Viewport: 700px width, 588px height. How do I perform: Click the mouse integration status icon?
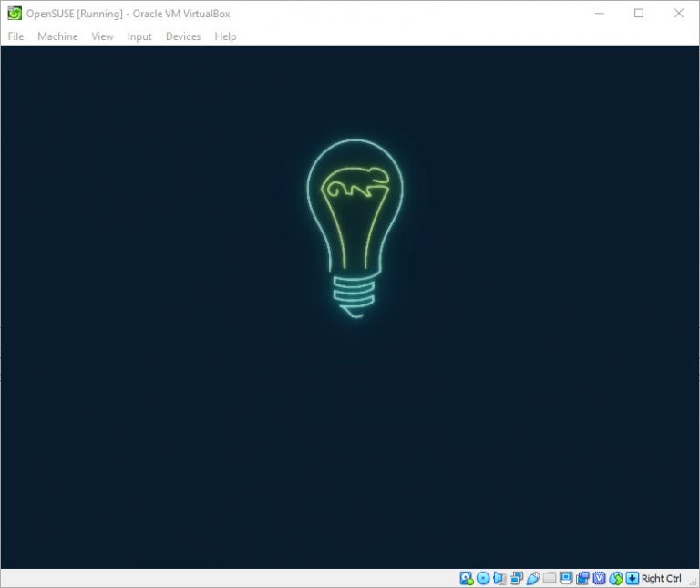[615, 578]
